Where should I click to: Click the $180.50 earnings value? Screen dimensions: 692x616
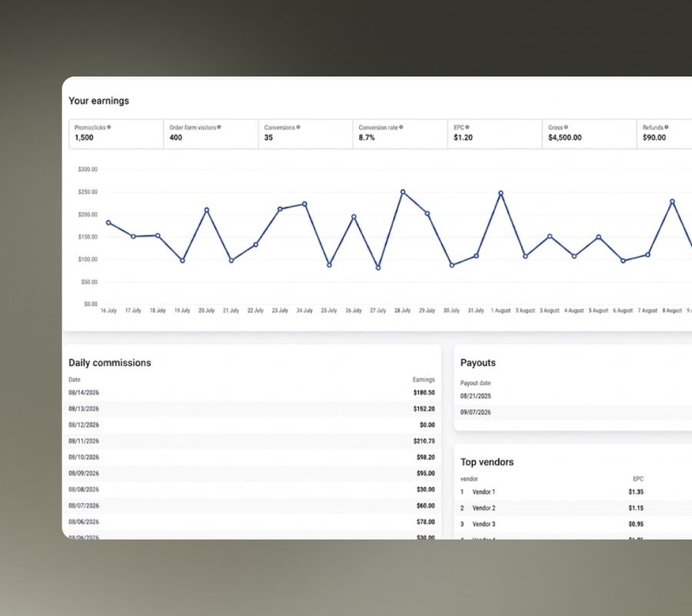tap(424, 393)
